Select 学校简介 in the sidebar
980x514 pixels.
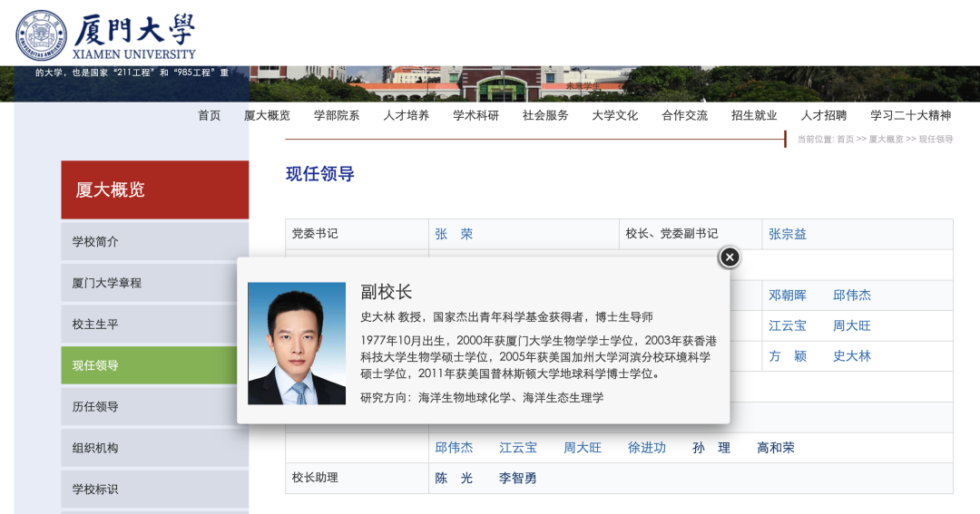(x=95, y=242)
